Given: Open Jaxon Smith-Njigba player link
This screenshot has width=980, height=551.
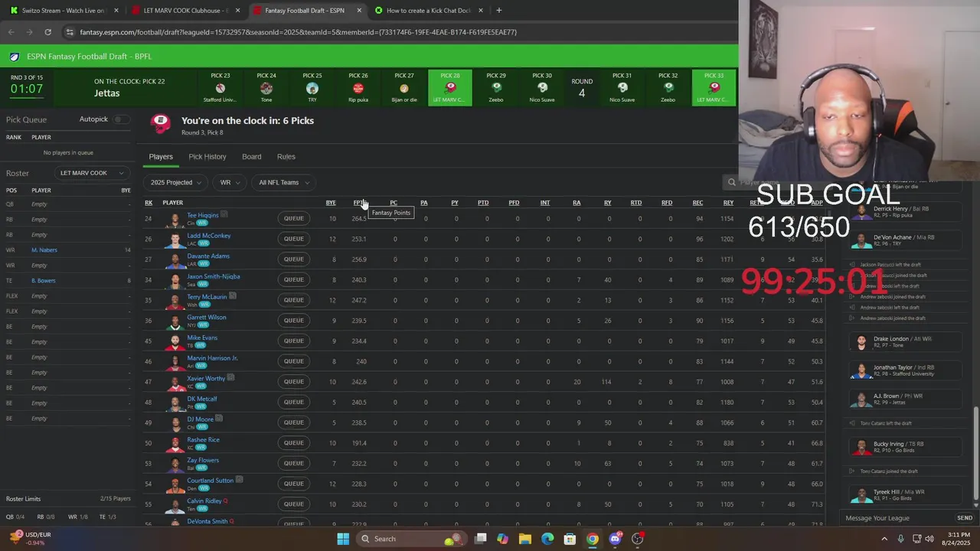Looking at the screenshot, I should (x=214, y=276).
